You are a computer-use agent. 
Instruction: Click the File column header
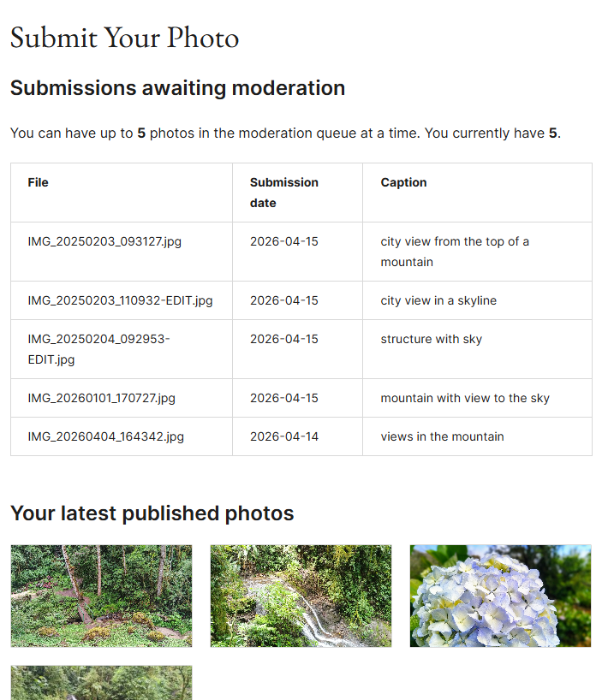pyautogui.click(x=39, y=182)
